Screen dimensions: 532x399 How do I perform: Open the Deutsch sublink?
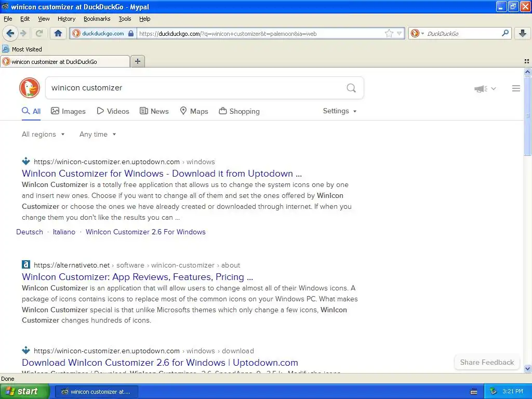pyautogui.click(x=30, y=232)
